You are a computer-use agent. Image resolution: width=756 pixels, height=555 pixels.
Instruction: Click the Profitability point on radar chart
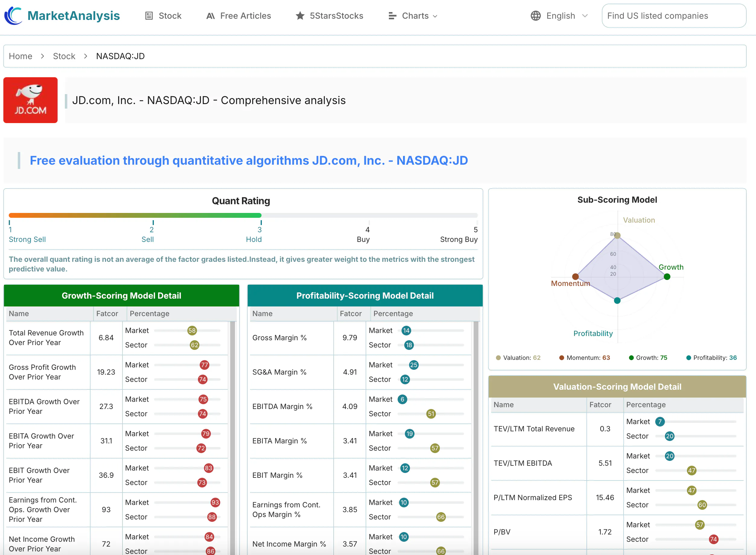(x=617, y=301)
